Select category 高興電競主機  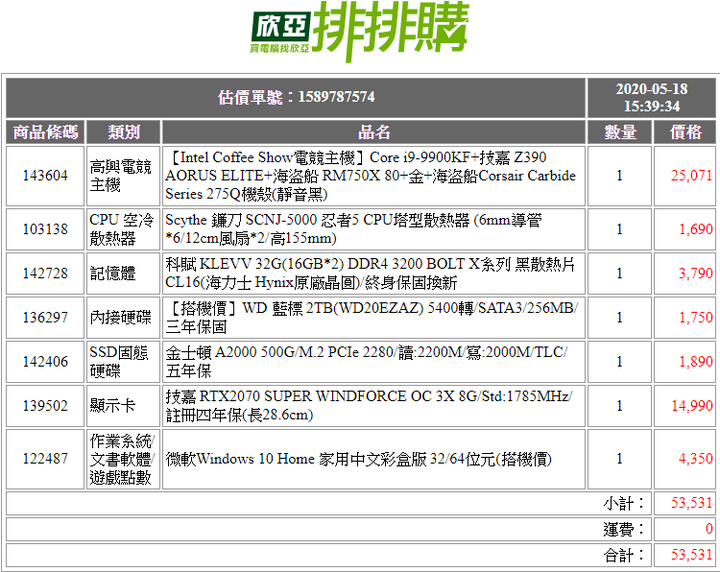coord(121,176)
